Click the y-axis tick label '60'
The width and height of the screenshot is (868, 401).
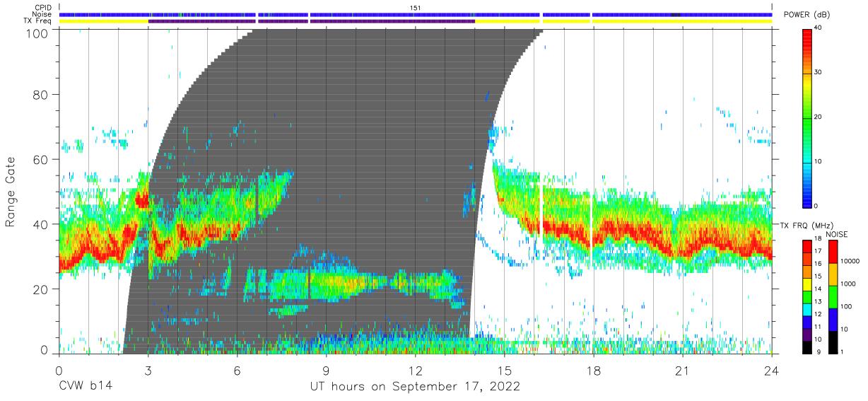42,159
